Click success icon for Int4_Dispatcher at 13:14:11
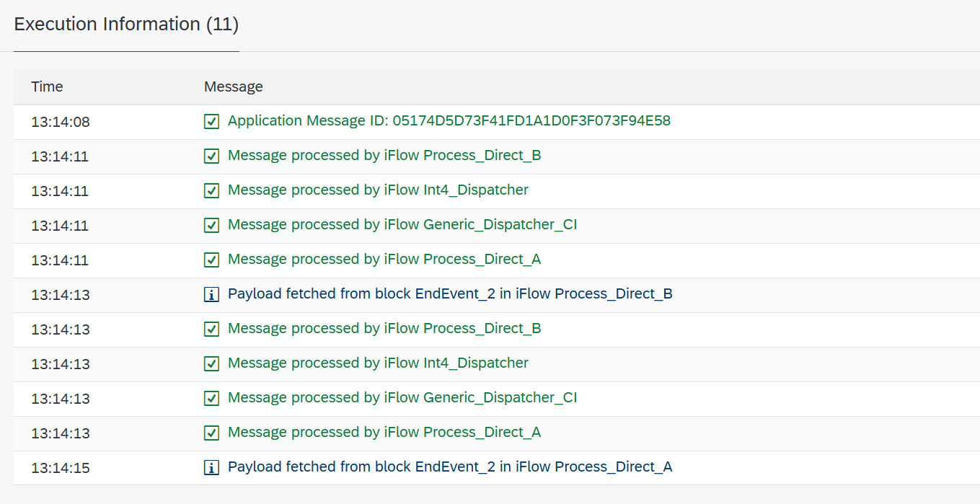Screen dimensions: 980x504 click(211, 191)
